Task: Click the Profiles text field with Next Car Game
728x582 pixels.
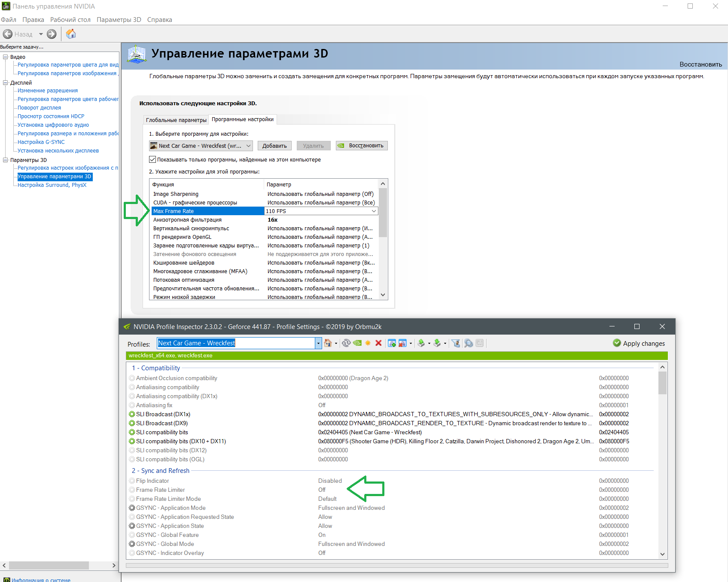Action: [236, 343]
